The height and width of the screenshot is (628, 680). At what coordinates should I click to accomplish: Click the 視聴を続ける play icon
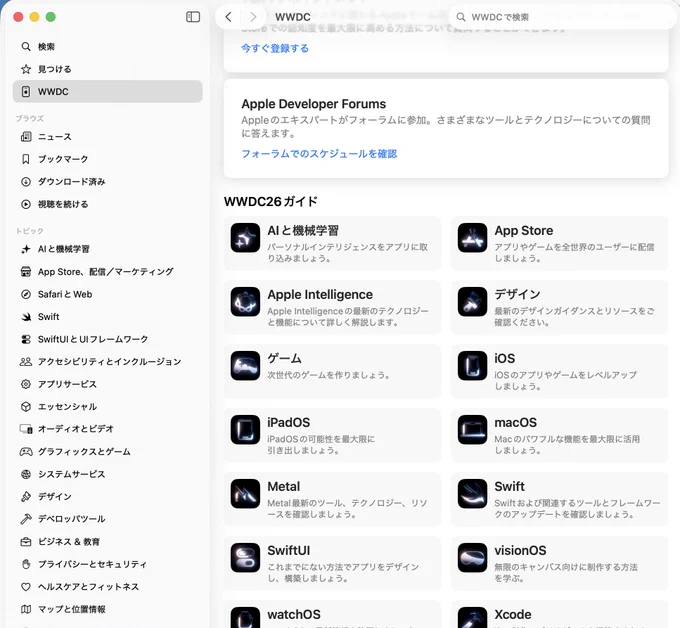[26, 204]
